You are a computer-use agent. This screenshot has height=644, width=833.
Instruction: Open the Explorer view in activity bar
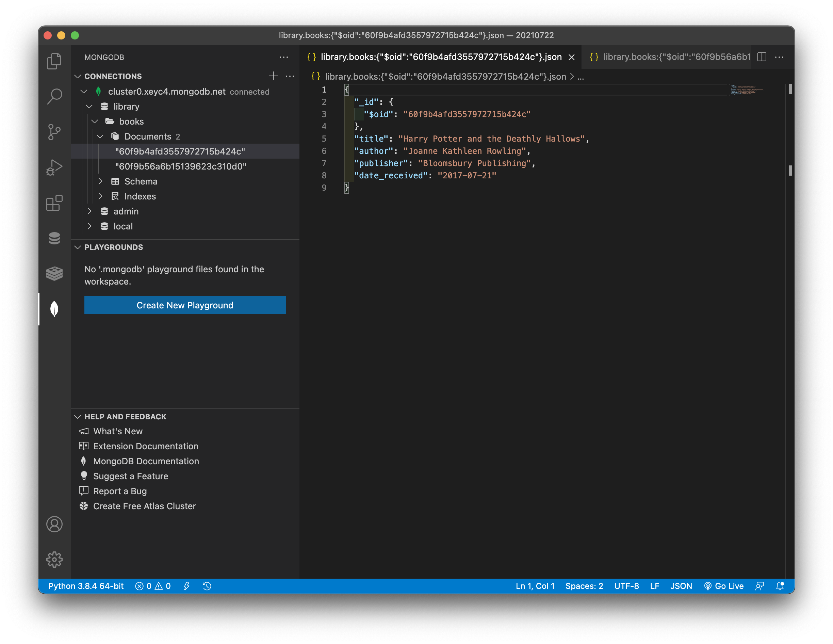[x=54, y=61]
